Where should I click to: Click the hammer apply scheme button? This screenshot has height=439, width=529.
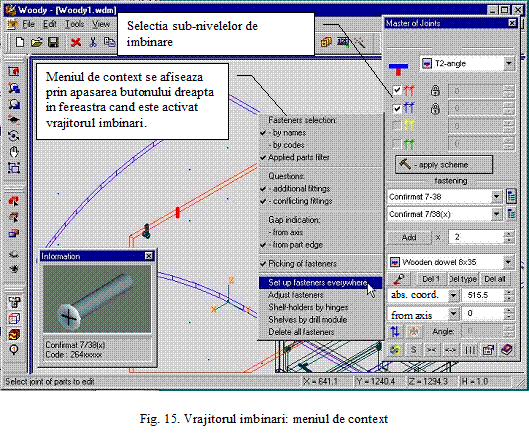pyautogui.click(x=444, y=165)
